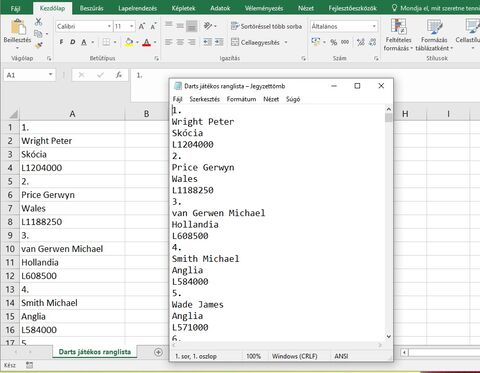
Task: Click the Notepad vertical scrollbar down arrow
Action: click(x=389, y=336)
